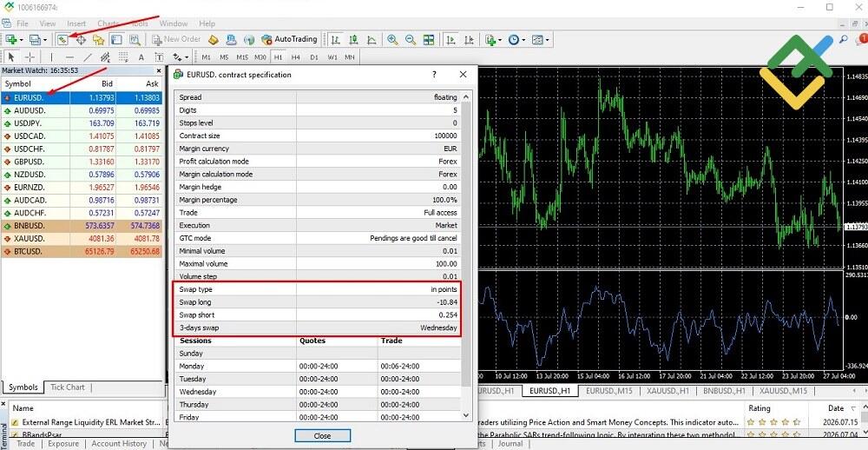868x450 pixels.
Task: Select the trendline drawing tool
Action: (88, 56)
